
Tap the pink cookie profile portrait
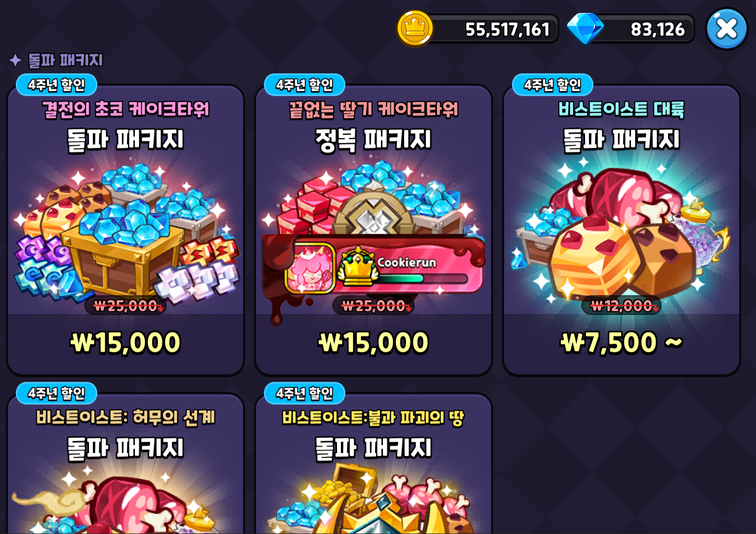(x=310, y=267)
